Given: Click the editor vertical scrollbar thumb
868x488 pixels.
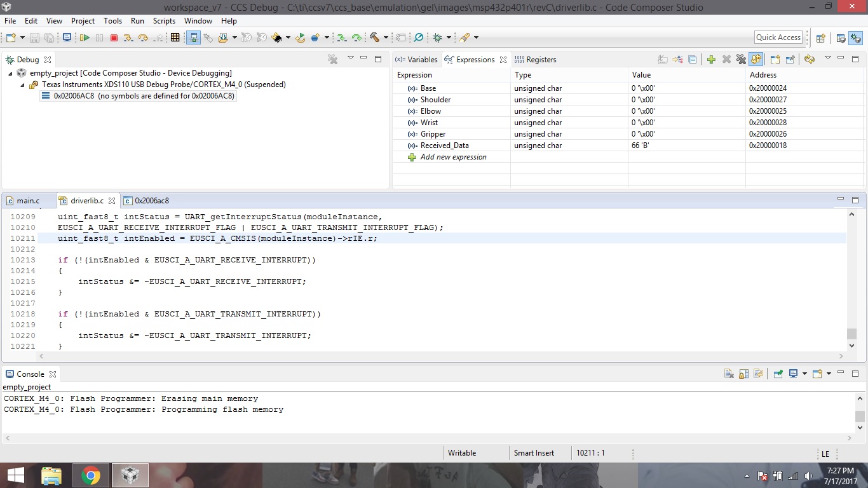Looking at the screenshot, I should 852,334.
